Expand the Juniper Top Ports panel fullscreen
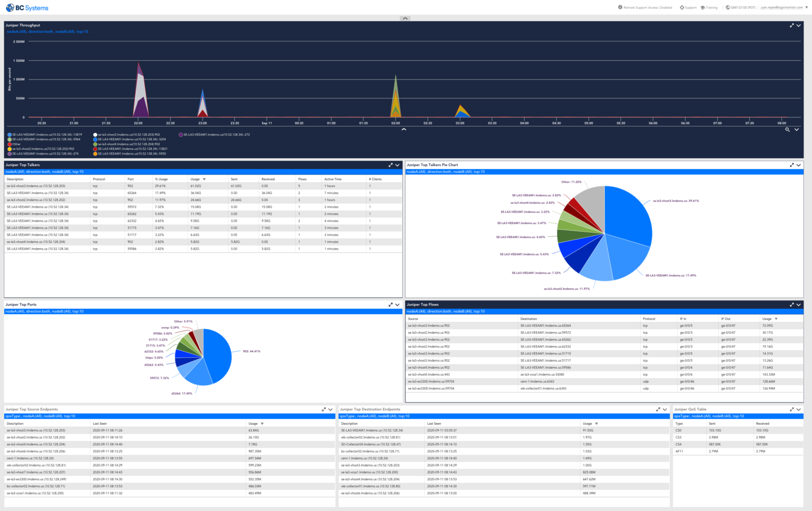812x511 pixels. (x=390, y=304)
